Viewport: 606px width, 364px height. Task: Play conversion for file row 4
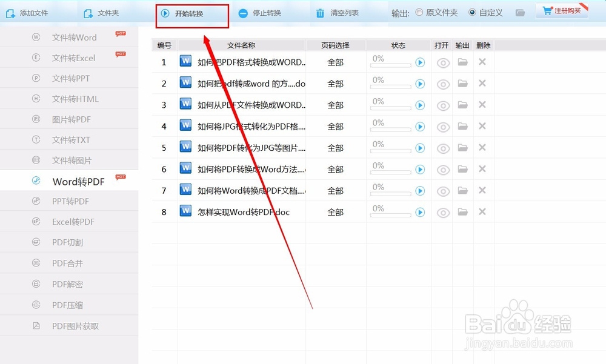420,127
